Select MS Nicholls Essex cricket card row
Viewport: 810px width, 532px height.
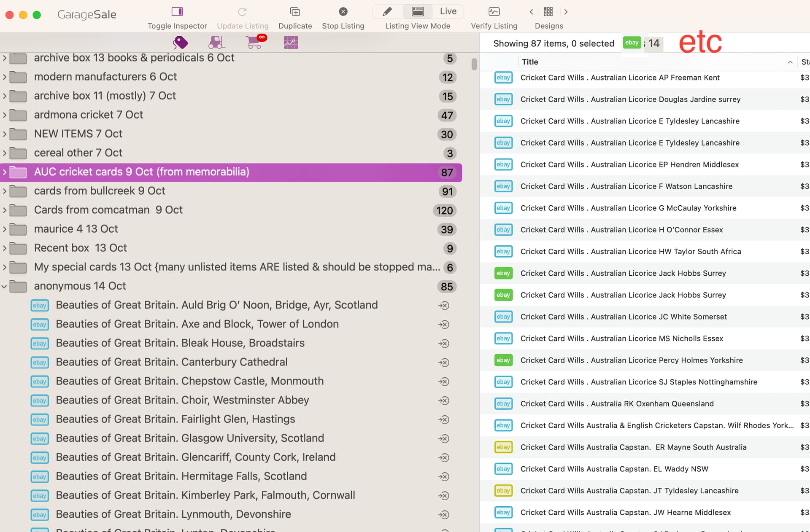point(645,339)
